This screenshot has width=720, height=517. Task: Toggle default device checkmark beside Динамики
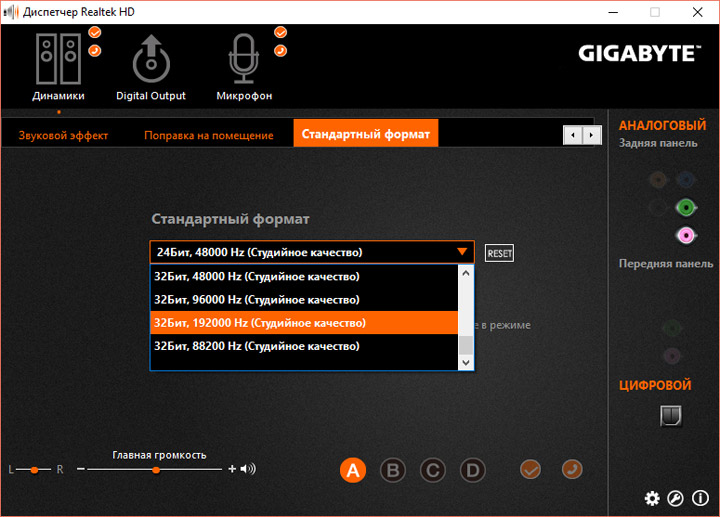(95, 32)
